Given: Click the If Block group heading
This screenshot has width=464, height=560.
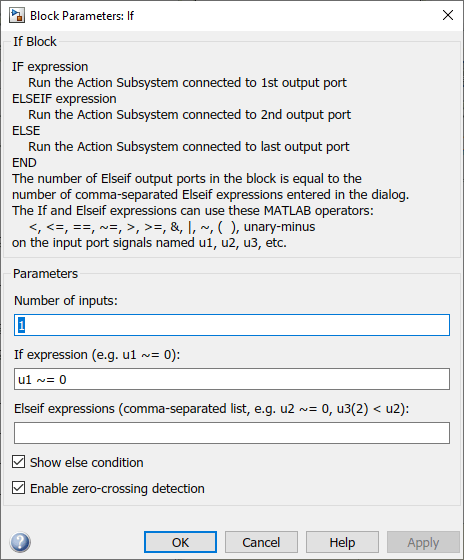Looking at the screenshot, I should tap(35, 41).
